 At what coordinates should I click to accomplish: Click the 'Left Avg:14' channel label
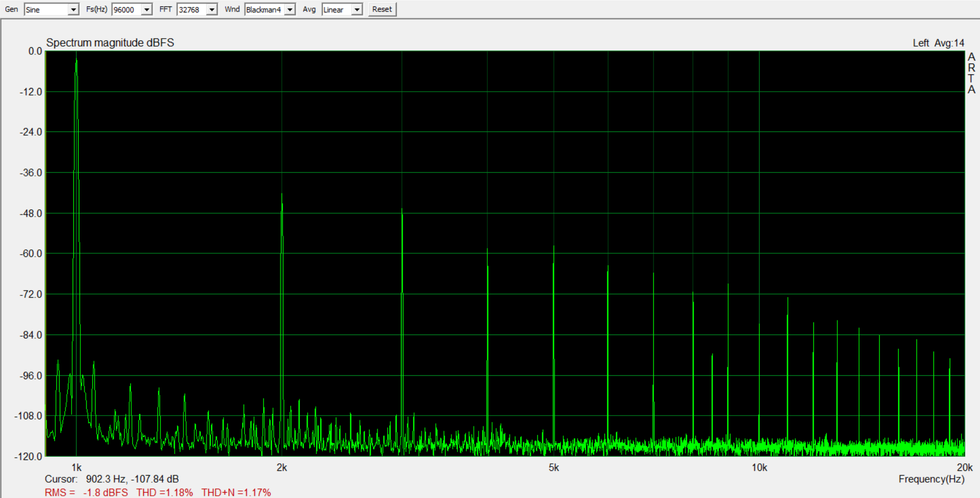click(938, 43)
